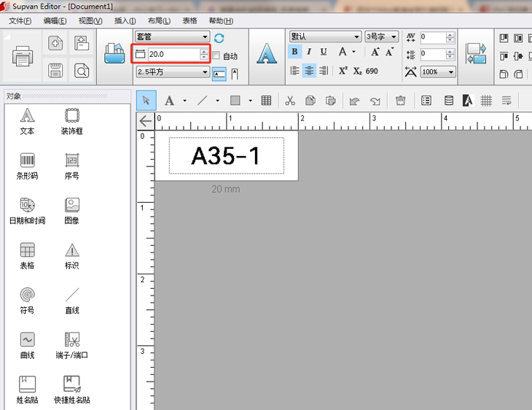The image size is (532, 410).
Task: Select the barcode (条形码) object
Action: (27, 165)
